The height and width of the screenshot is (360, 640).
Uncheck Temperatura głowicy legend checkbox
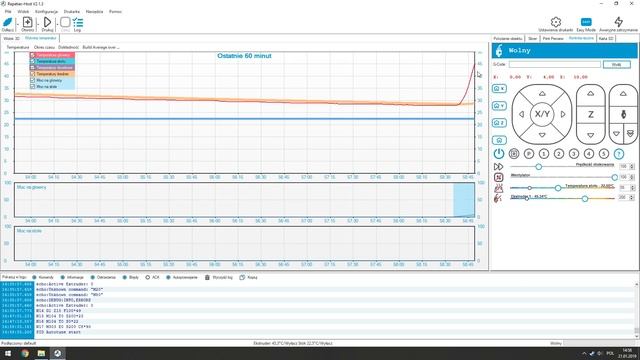point(33,55)
